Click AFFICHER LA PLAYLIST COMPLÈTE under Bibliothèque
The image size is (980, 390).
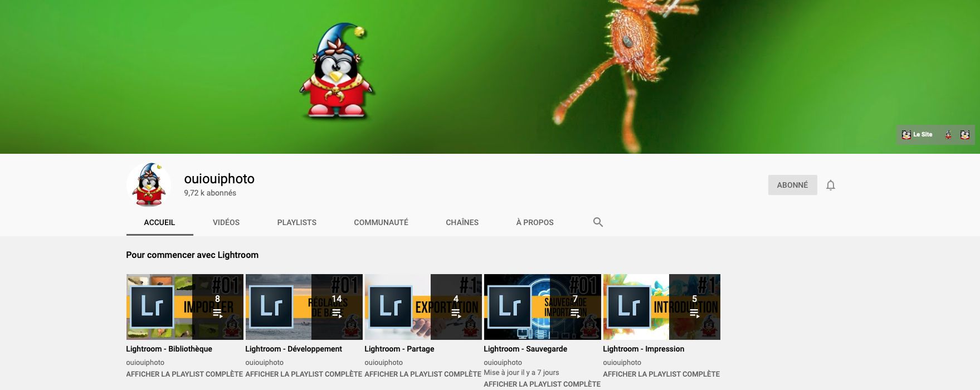(184, 374)
